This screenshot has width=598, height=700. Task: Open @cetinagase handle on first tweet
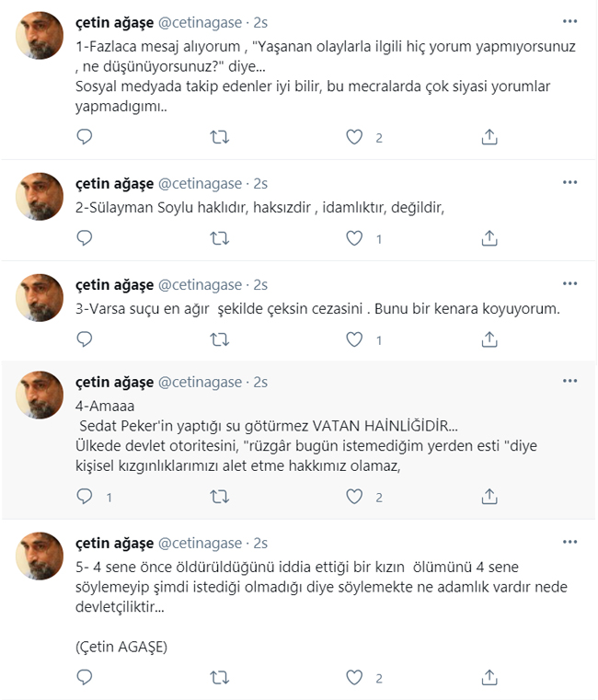coord(200,23)
